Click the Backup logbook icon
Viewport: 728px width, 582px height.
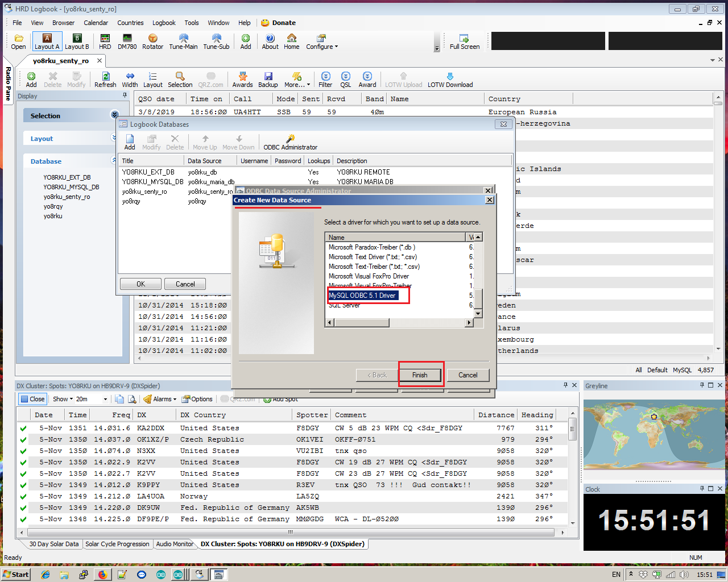coord(268,80)
